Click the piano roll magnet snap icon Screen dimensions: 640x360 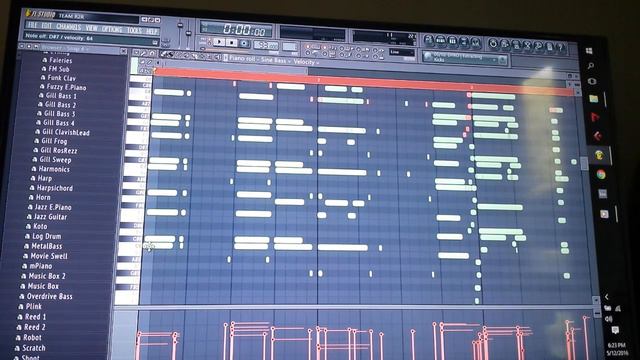152,53
